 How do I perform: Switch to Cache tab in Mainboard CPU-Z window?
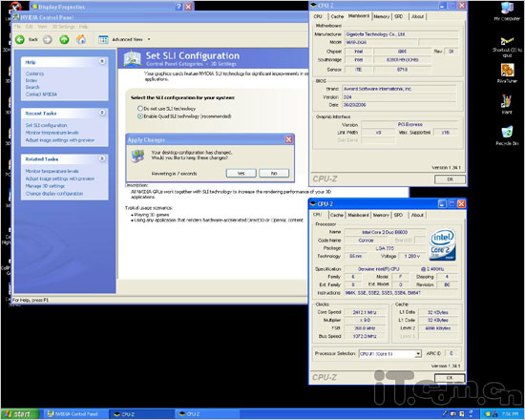coord(337,16)
